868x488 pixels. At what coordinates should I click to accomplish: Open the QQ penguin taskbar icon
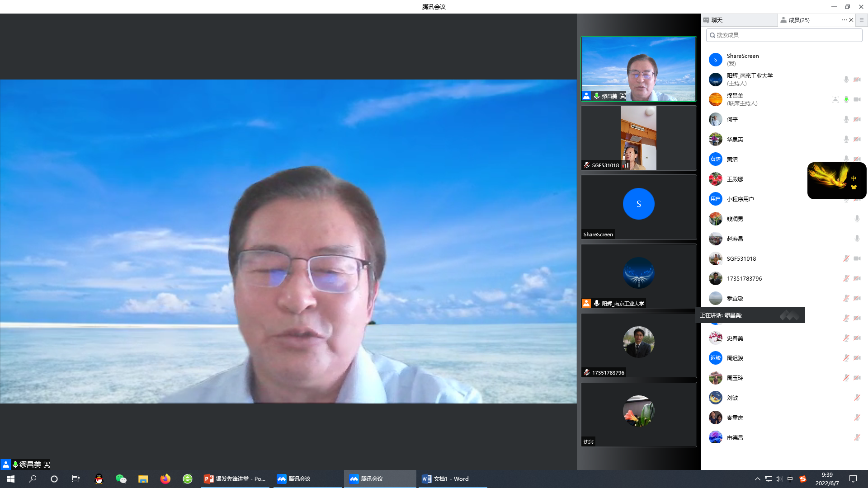pyautogui.click(x=99, y=479)
